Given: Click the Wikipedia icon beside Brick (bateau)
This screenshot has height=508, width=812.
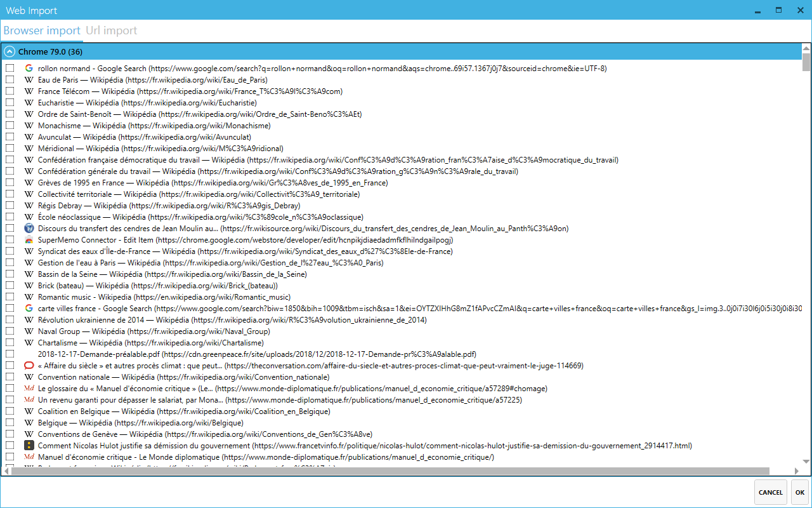Looking at the screenshot, I should 29,286.
